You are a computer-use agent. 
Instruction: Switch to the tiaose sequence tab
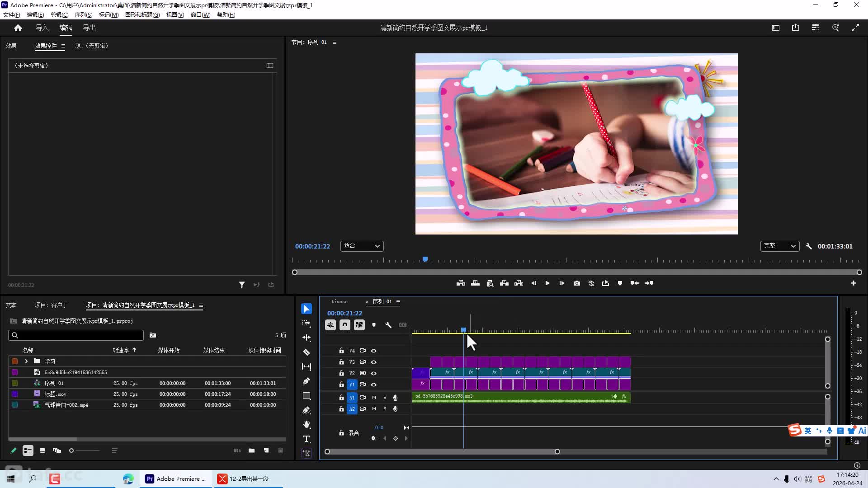340,302
